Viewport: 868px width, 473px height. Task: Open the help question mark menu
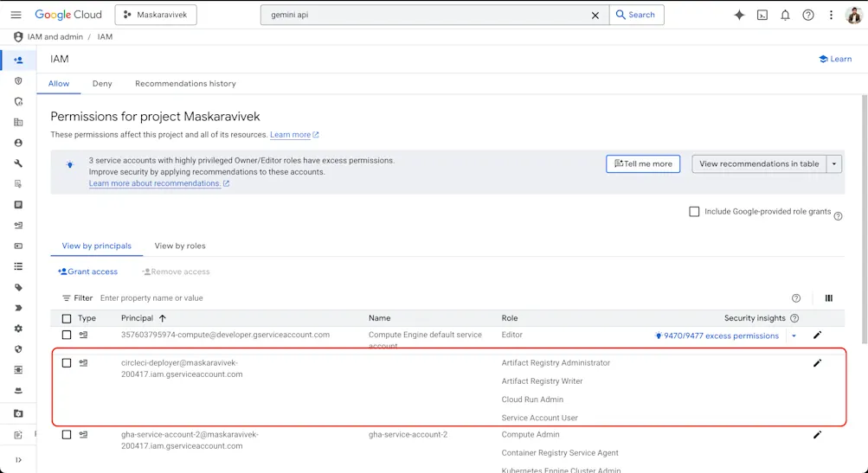coord(808,15)
